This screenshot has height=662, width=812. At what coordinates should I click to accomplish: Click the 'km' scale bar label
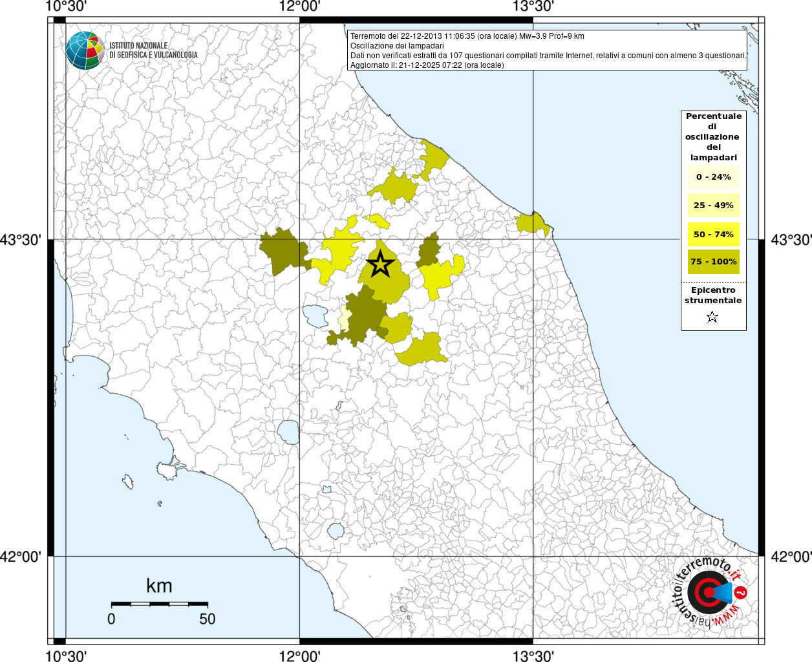point(159,586)
